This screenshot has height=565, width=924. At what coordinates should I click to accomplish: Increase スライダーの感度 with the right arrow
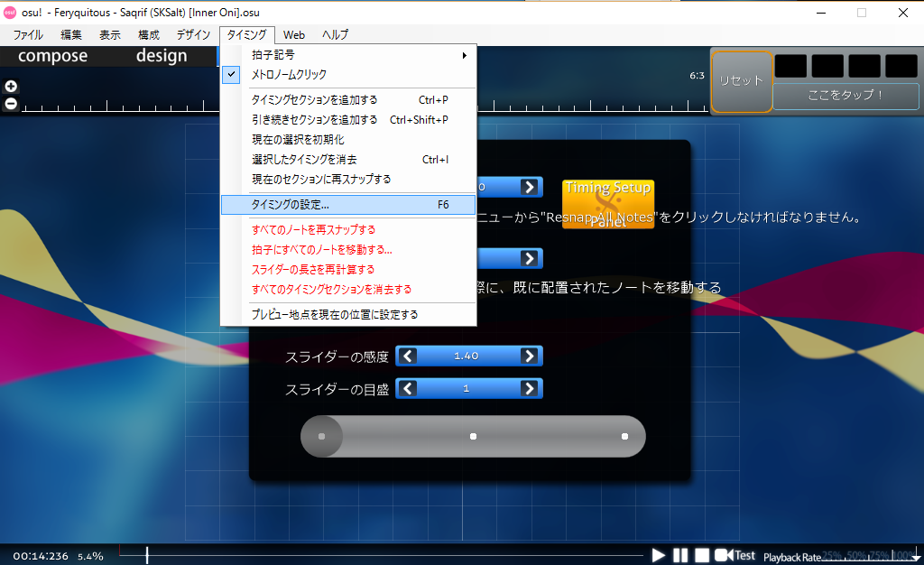(531, 356)
